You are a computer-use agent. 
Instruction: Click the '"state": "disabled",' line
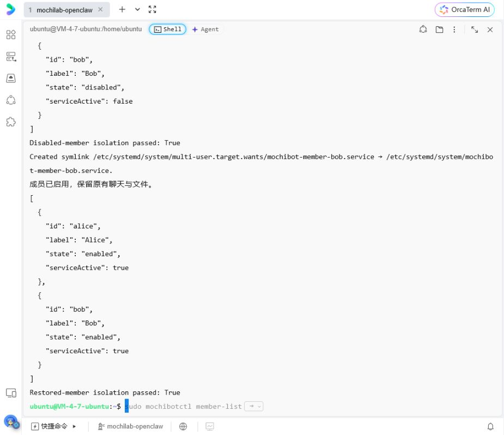85,87
